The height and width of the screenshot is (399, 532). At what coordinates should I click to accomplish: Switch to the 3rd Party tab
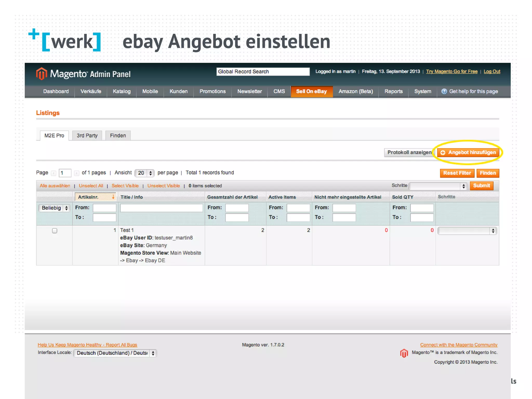point(87,135)
